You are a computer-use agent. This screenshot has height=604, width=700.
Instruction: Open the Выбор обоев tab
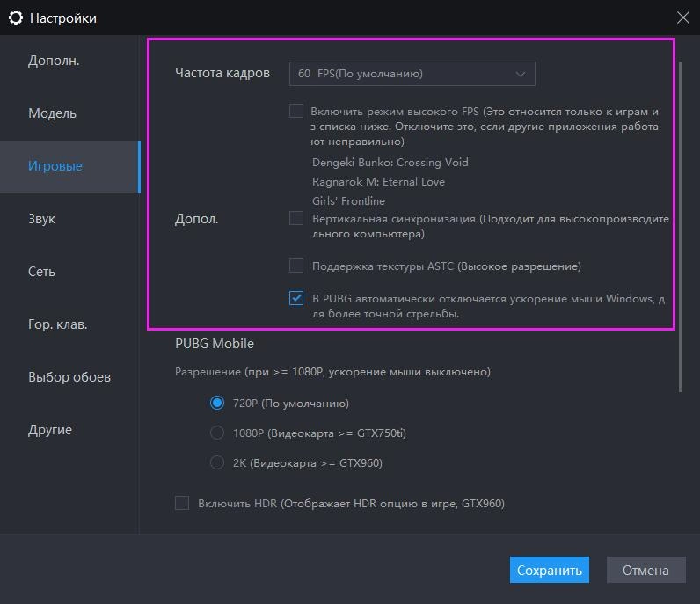click(x=69, y=377)
